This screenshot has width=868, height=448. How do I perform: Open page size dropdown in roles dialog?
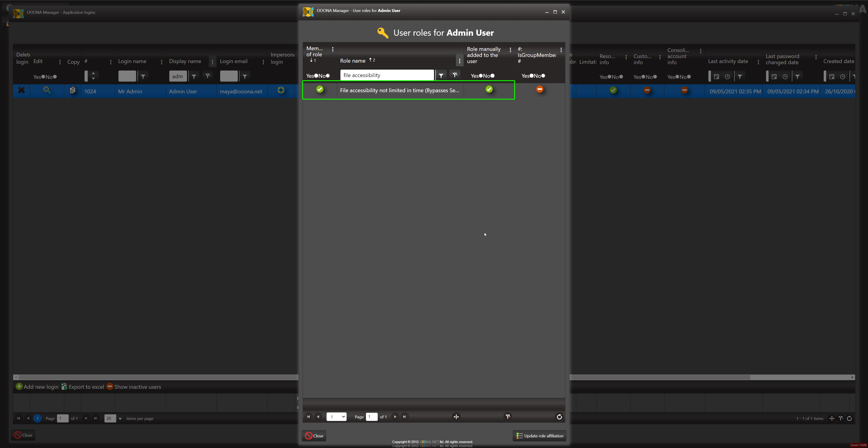(336, 417)
